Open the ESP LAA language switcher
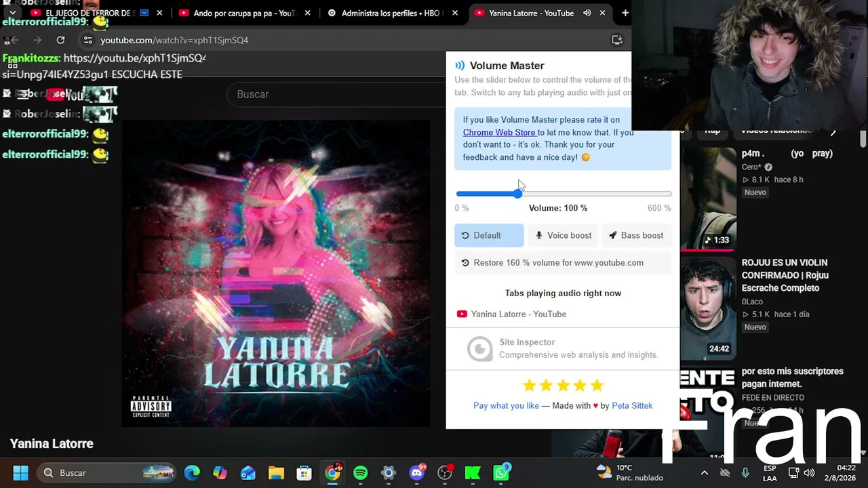This screenshot has width=868, height=488. [x=770, y=472]
